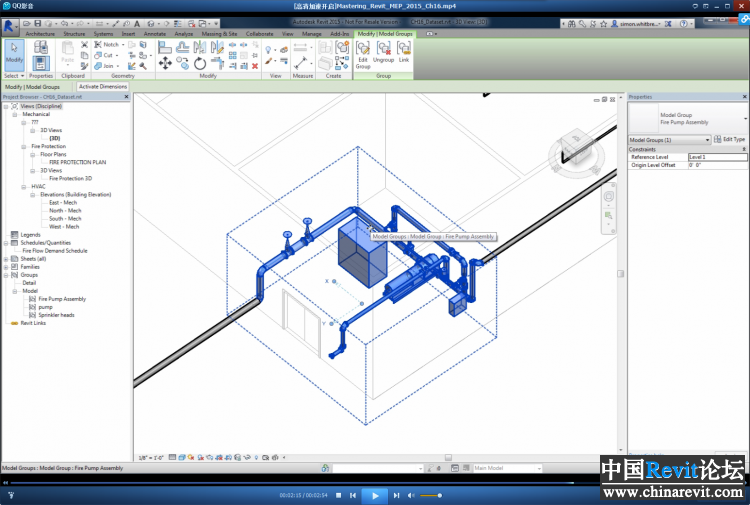
Task: Click the Steering Wheel navigation bar icon
Action: 608,197
